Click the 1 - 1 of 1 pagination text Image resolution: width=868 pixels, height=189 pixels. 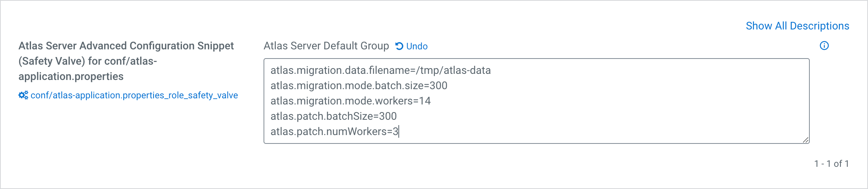click(831, 164)
